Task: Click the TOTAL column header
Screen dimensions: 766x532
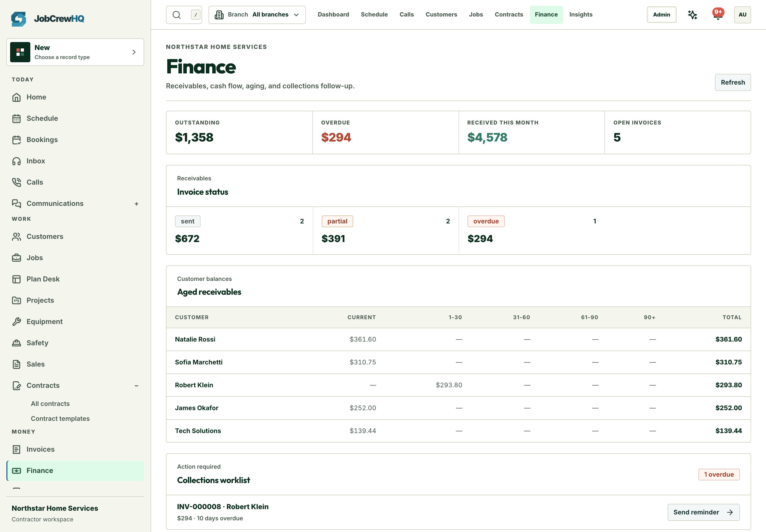Action: [x=732, y=317]
